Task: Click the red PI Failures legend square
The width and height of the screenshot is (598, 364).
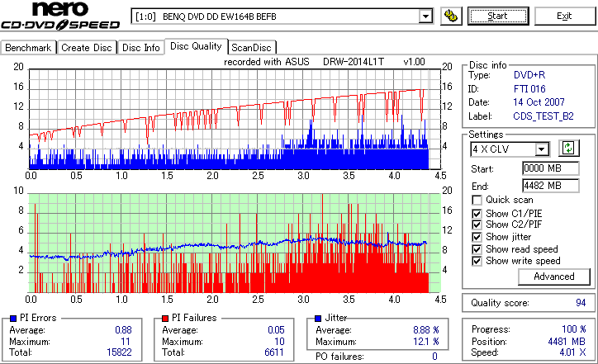Action: [x=165, y=319]
